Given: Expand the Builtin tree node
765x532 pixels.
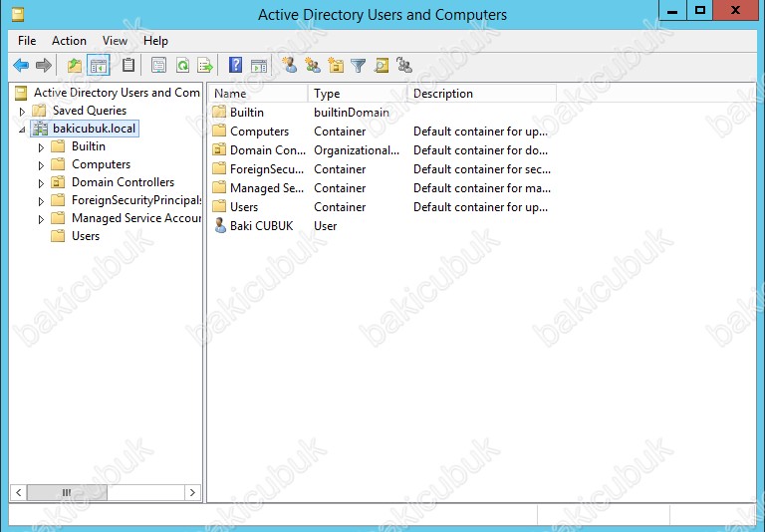Looking at the screenshot, I should coord(41,147).
